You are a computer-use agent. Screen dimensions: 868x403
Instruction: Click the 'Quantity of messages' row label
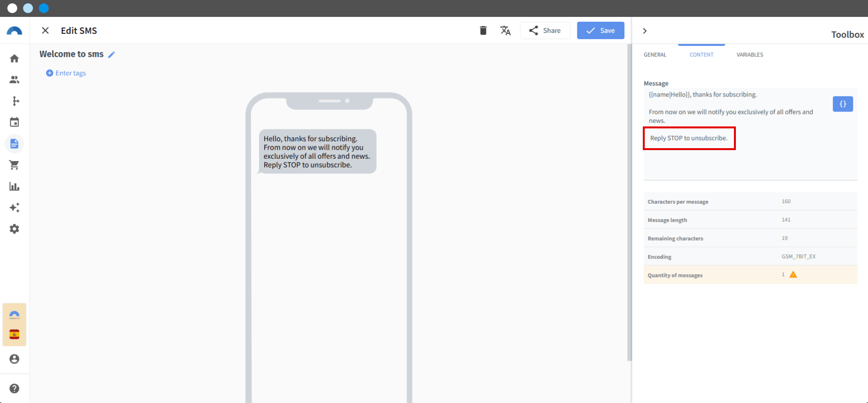675,275
